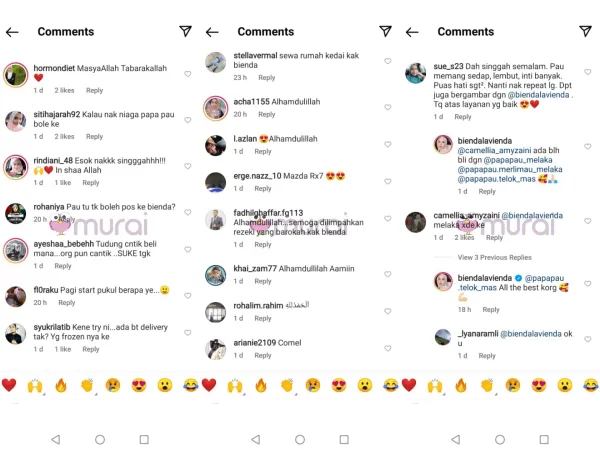Tap the fire emoji in left emoji bar
The image size is (600, 450).
(x=61, y=384)
